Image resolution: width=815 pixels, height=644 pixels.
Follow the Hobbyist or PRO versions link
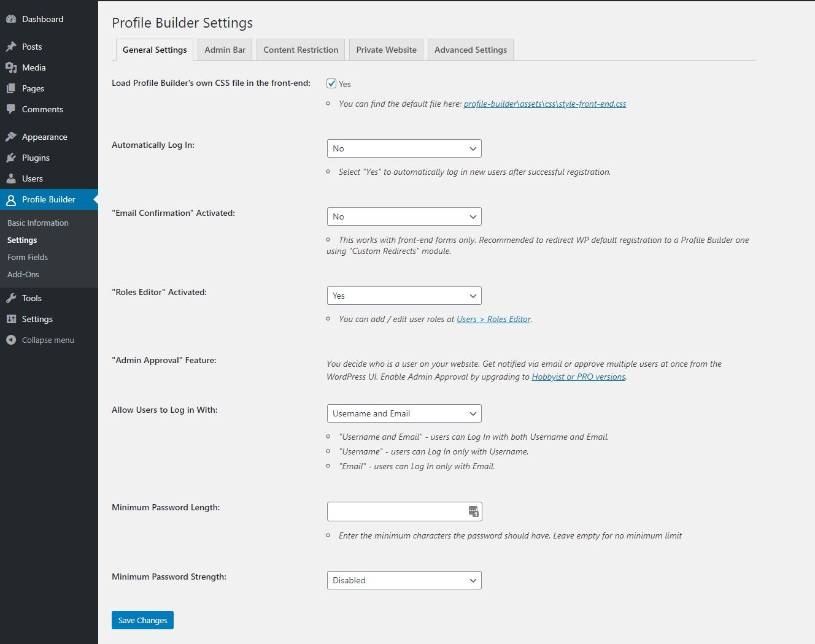[578, 377]
